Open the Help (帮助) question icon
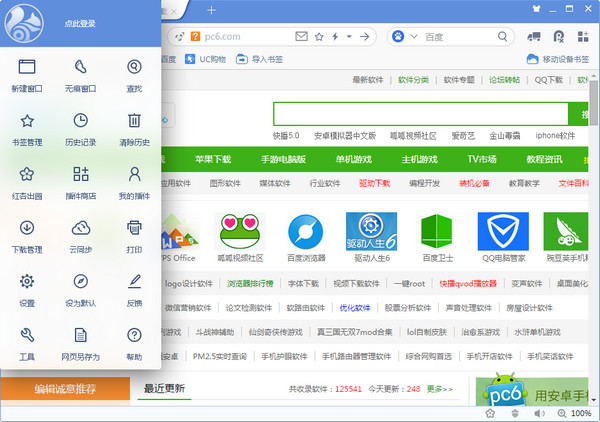This screenshot has width=600, height=422. coord(134,335)
